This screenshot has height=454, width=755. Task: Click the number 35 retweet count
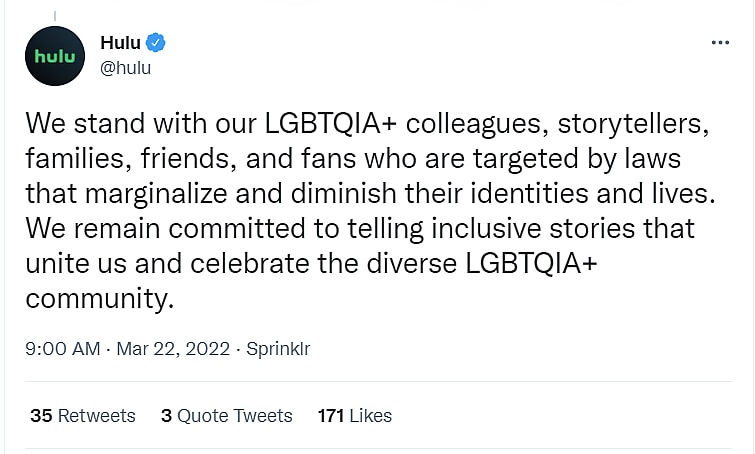pyautogui.click(x=41, y=415)
